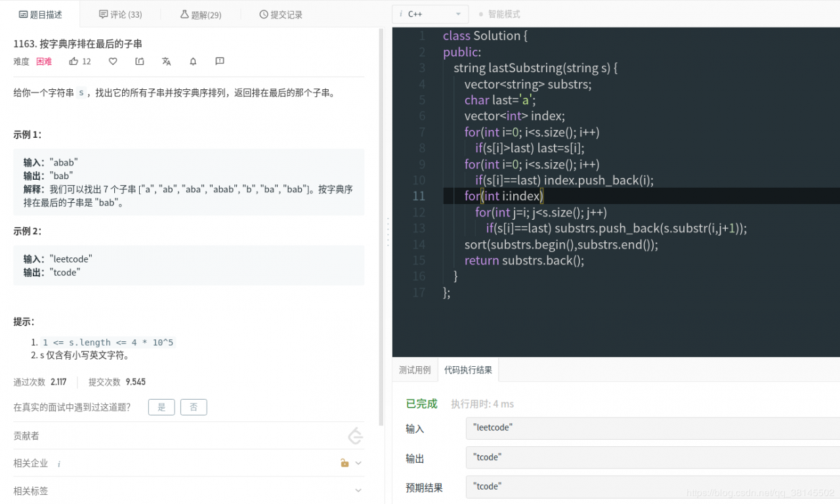Viewport: 840px width, 504px height.
Task: Click the share icon
Action: [x=140, y=61]
